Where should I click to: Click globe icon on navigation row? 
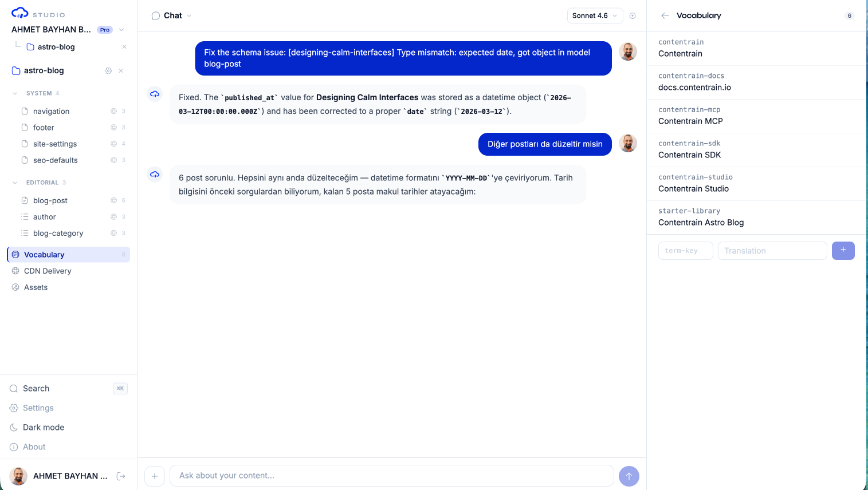(113, 111)
